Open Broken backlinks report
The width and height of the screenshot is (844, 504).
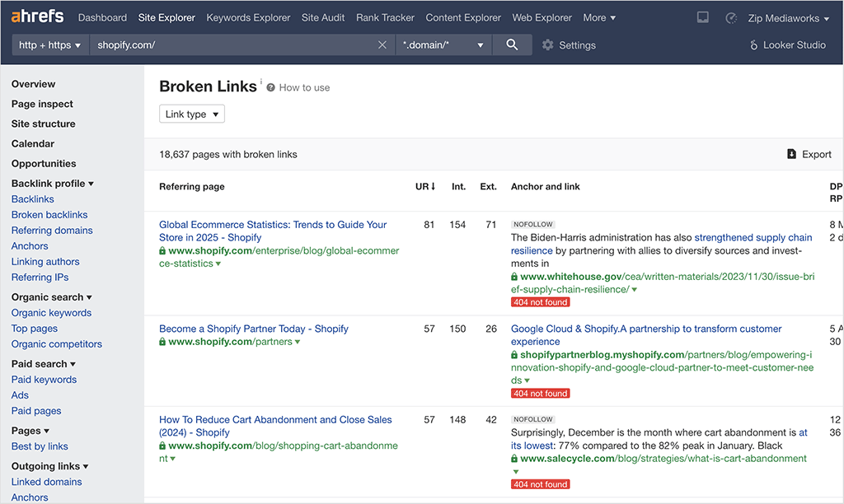click(49, 215)
